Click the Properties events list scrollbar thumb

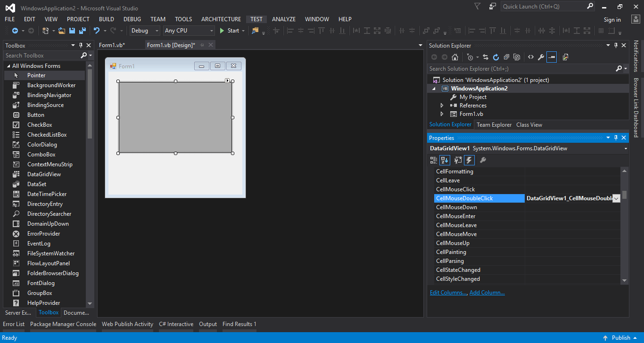(x=624, y=195)
